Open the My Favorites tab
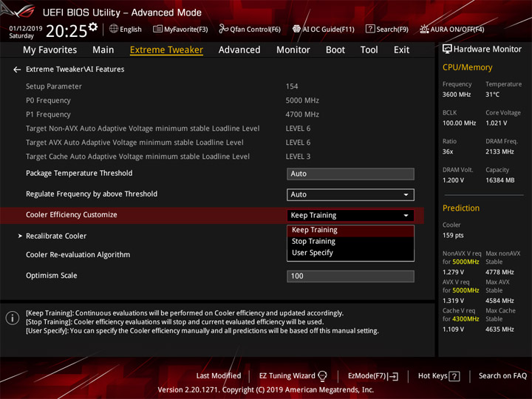 coord(50,50)
